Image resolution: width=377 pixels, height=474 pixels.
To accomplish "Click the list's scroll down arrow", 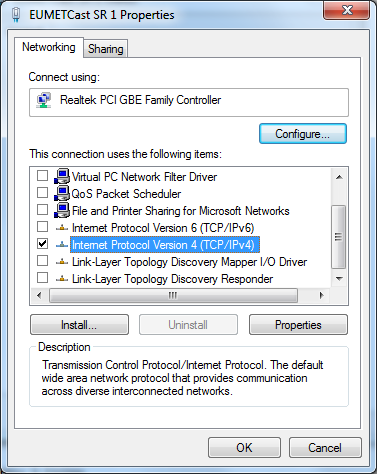I will point(339,279).
